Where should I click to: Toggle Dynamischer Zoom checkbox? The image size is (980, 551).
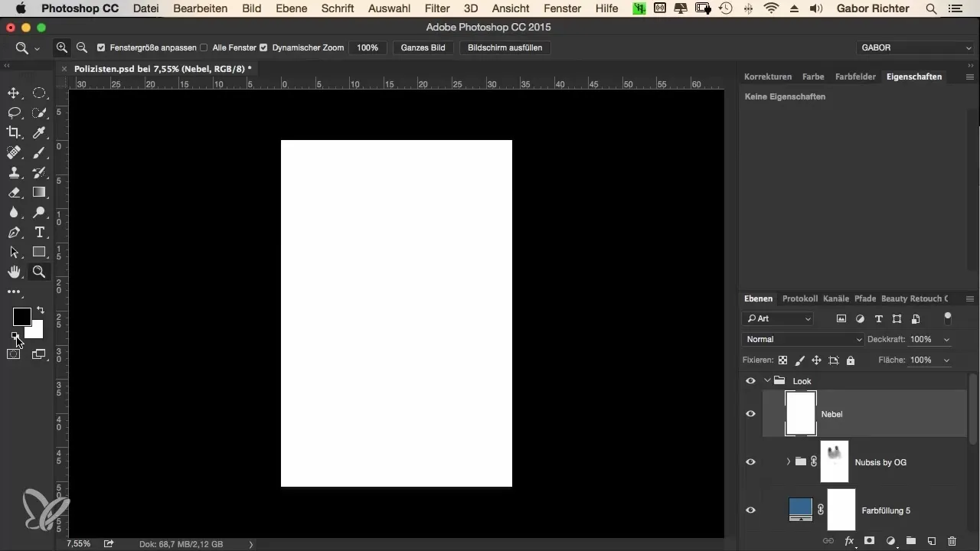[263, 47]
